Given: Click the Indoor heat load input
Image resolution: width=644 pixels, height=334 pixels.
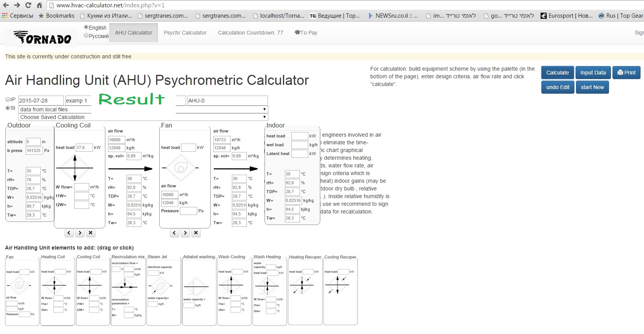Looking at the screenshot, I should (300, 136).
